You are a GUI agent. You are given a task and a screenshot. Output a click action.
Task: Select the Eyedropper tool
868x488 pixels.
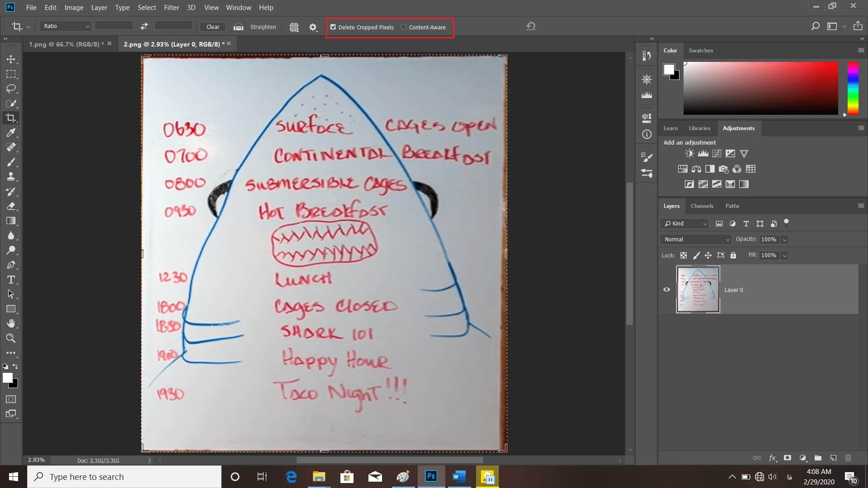click(x=11, y=132)
